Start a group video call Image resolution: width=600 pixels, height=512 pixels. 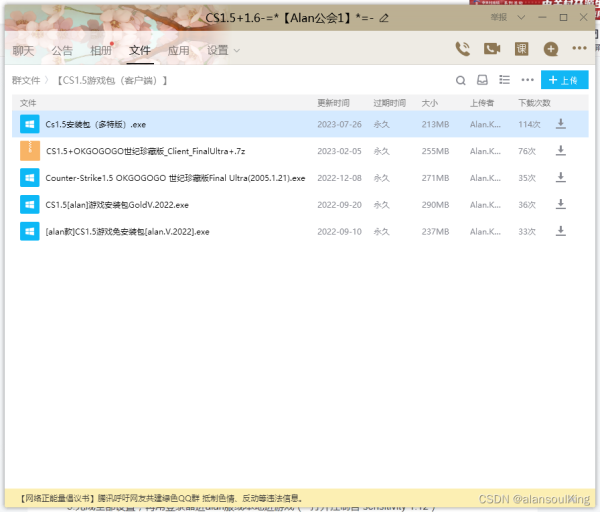[492, 49]
